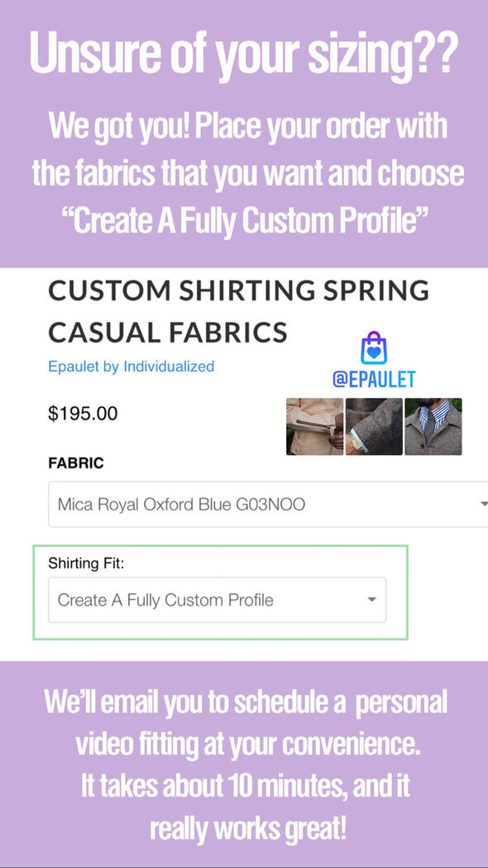The height and width of the screenshot is (868, 488).
Task: Tap the really works great text
Action: click(x=248, y=828)
